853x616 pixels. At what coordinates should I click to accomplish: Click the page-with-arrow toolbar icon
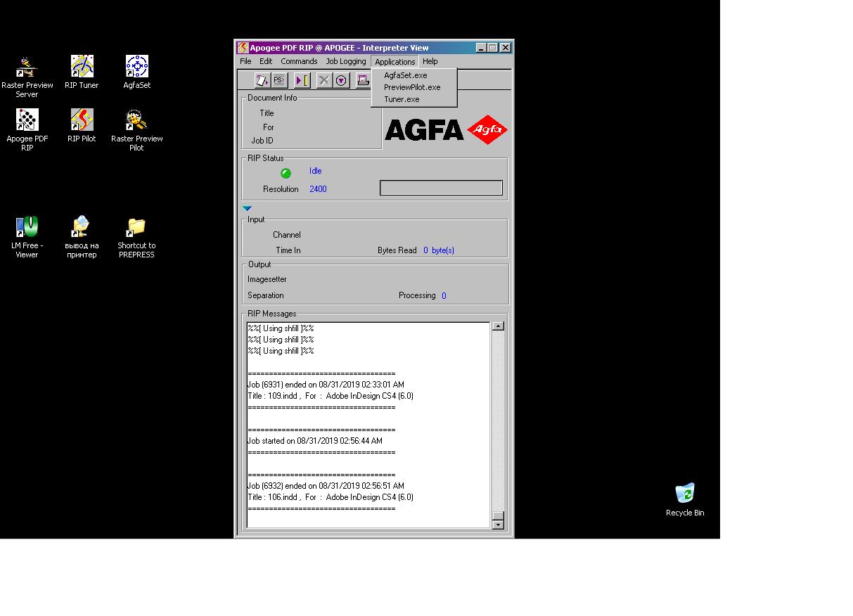pos(263,80)
